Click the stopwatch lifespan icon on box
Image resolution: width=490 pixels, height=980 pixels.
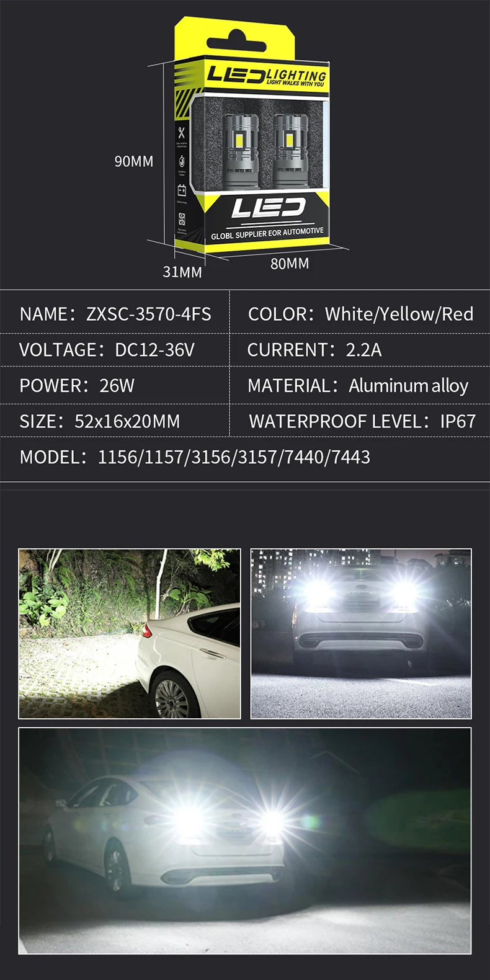182,161
